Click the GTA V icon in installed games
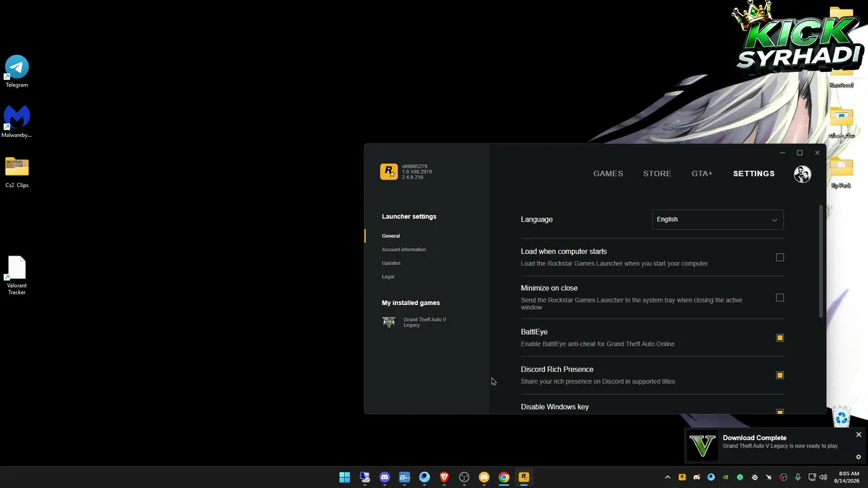The width and height of the screenshot is (868, 488). point(389,322)
